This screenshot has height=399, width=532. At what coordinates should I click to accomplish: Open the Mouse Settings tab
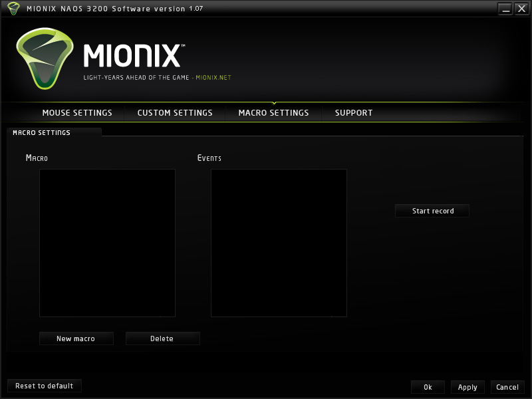point(77,112)
